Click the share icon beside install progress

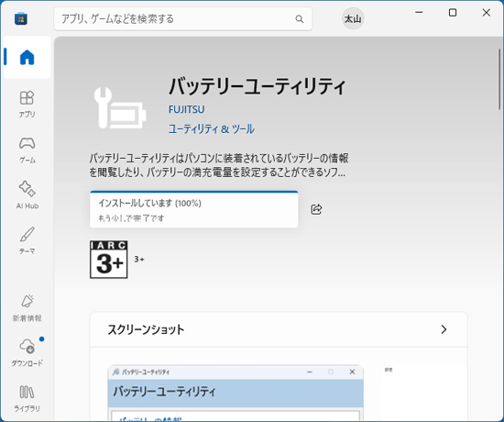[316, 209]
